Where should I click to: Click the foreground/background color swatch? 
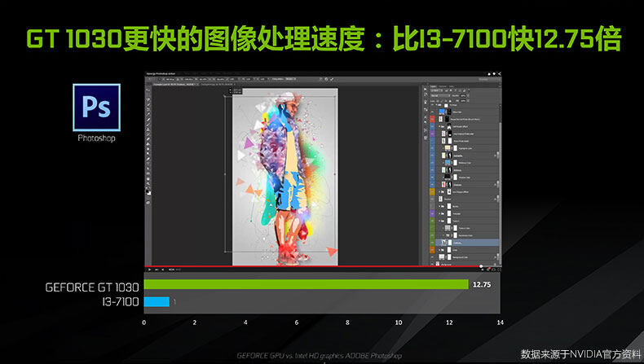click(148, 192)
